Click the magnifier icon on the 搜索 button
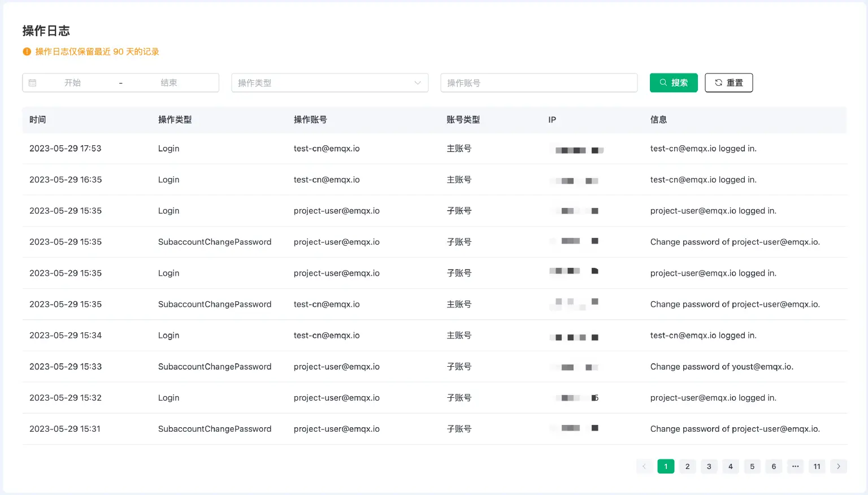The width and height of the screenshot is (868, 495). point(663,82)
